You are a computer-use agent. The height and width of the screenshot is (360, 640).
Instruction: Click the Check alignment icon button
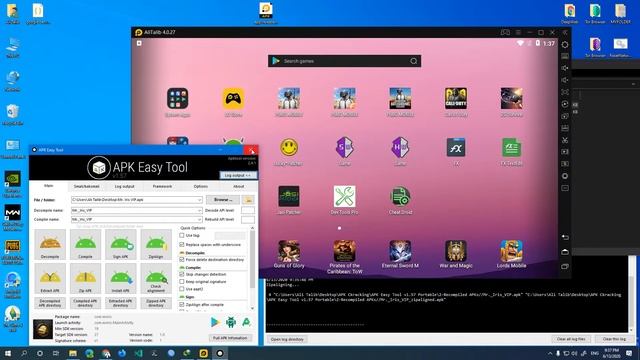tap(156, 278)
